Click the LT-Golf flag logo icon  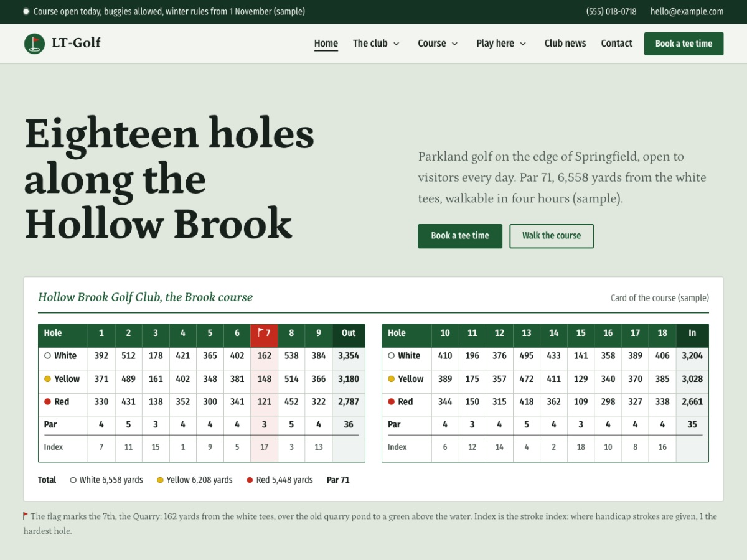click(x=34, y=44)
